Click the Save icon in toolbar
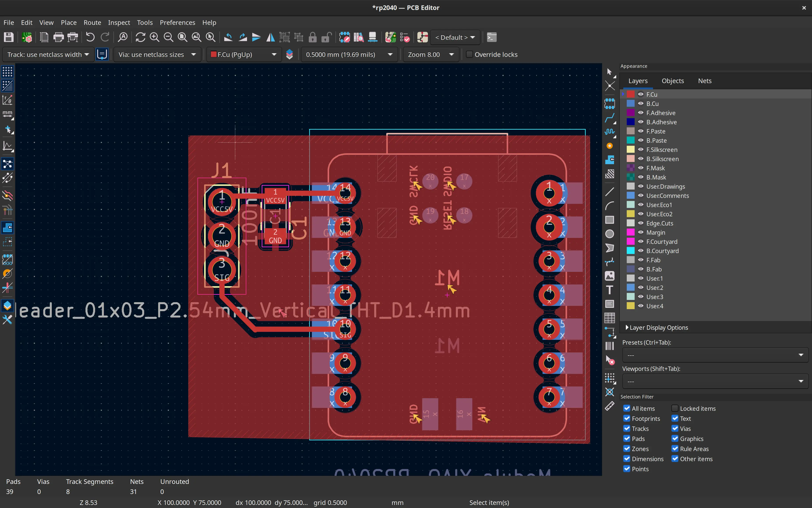This screenshot has width=812, height=508. pyautogui.click(x=8, y=37)
